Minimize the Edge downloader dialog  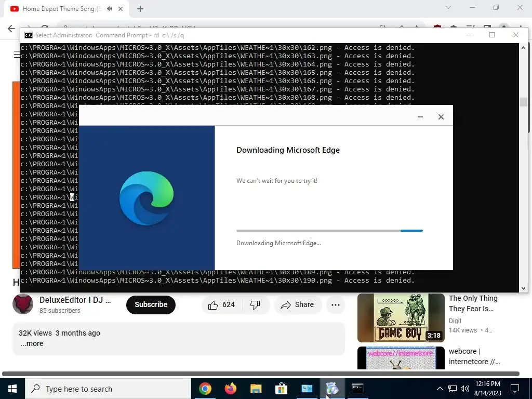click(x=420, y=117)
